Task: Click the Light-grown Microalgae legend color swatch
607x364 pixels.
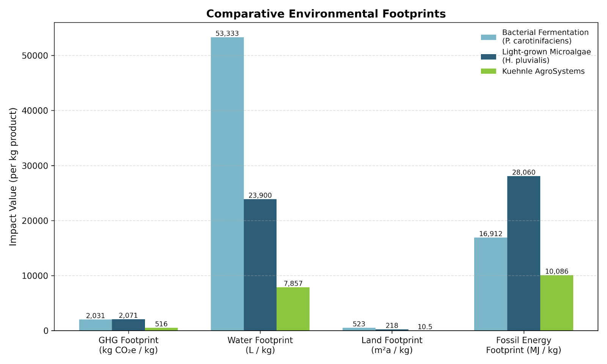Action: pyautogui.click(x=488, y=56)
